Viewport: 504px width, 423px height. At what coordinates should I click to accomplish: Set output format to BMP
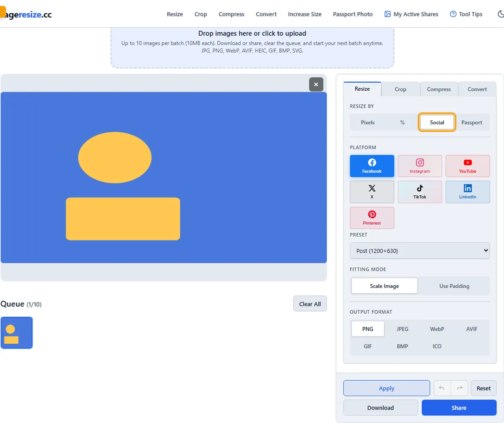pos(402,346)
